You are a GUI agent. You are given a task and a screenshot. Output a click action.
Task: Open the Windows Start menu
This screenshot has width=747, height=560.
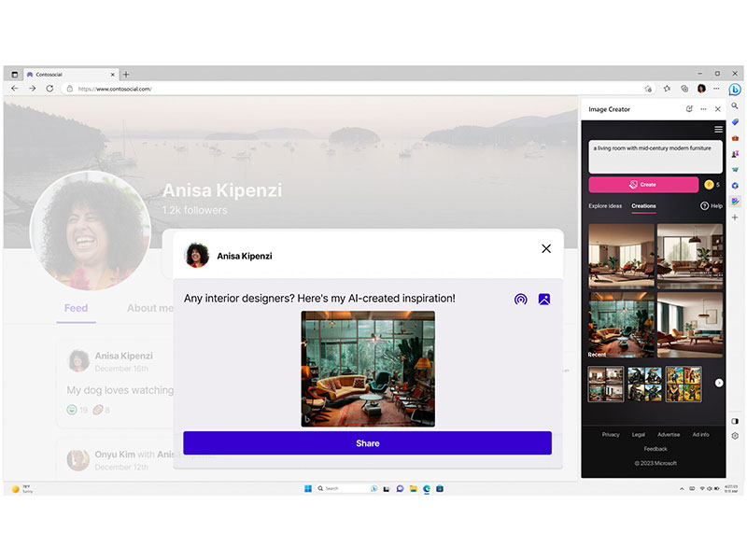[308, 488]
